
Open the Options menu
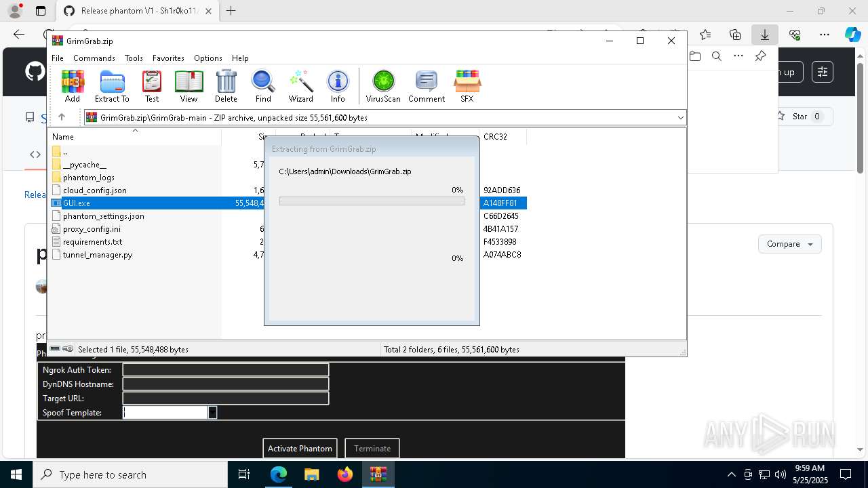(208, 58)
